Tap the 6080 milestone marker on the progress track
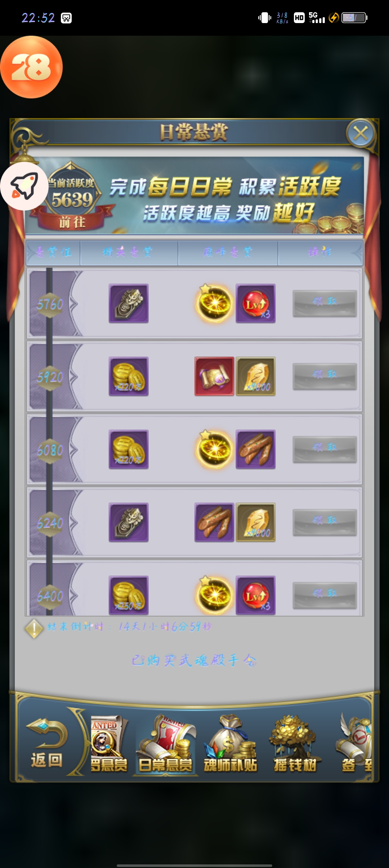389x868 pixels. pyautogui.click(x=50, y=450)
